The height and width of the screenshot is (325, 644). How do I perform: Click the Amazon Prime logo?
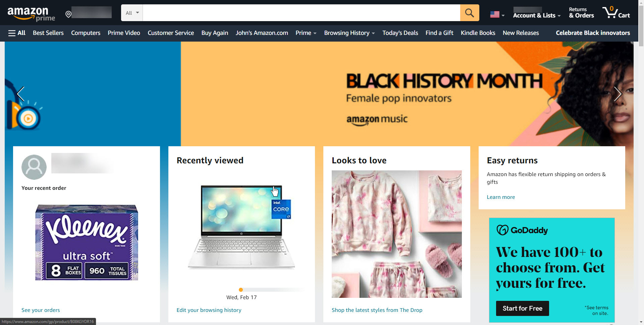click(31, 14)
